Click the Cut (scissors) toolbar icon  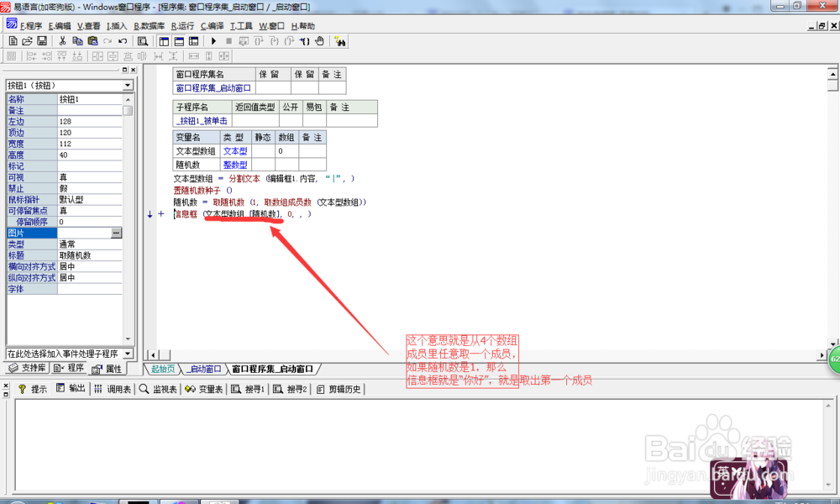click(62, 40)
